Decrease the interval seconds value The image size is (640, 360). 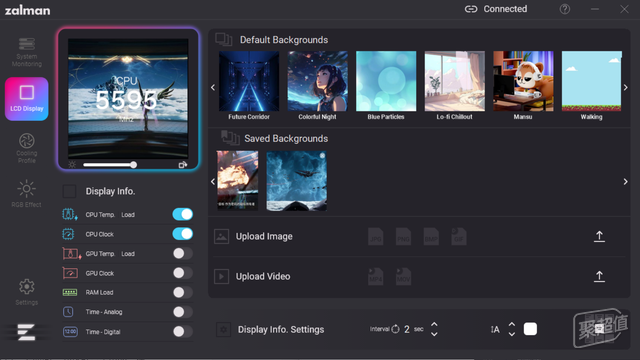(x=434, y=334)
